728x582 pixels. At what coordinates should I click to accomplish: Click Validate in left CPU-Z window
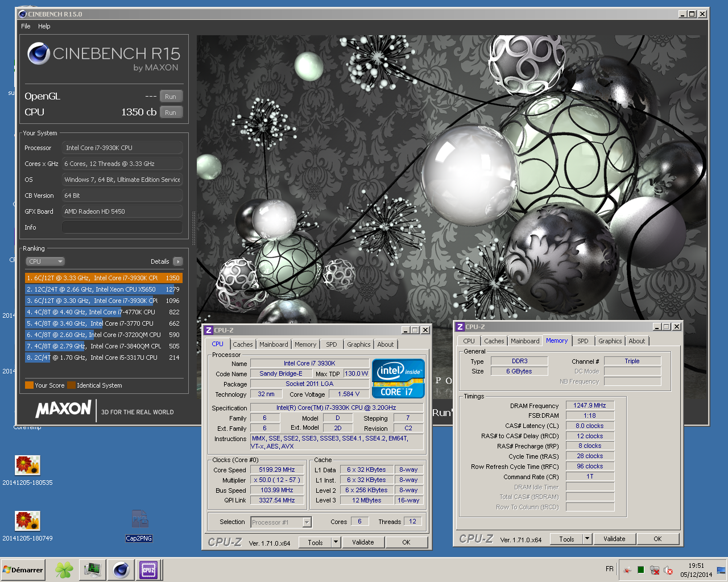363,542
